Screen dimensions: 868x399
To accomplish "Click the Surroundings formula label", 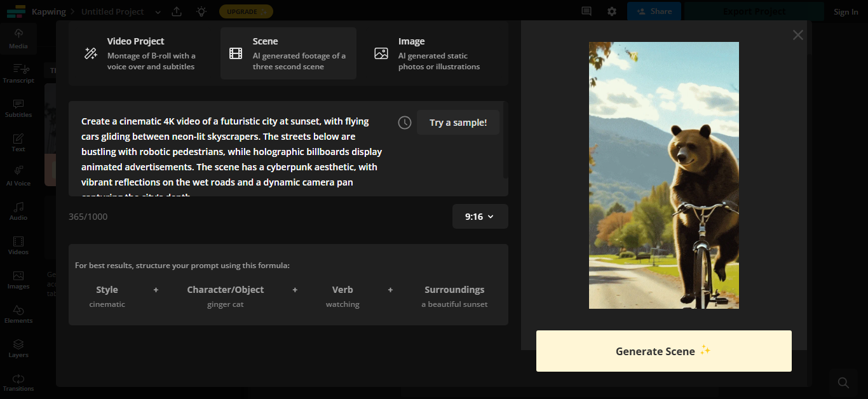I will click(x=454, y=290).
